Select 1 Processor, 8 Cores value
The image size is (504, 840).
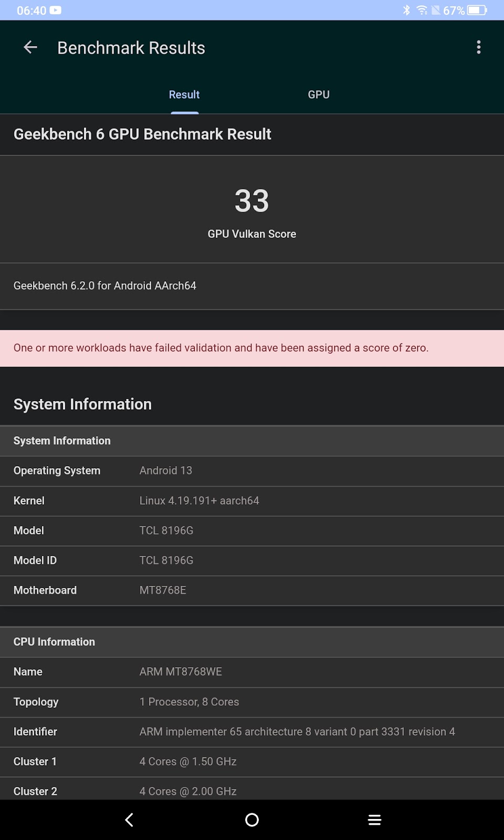tap(189, 702)
